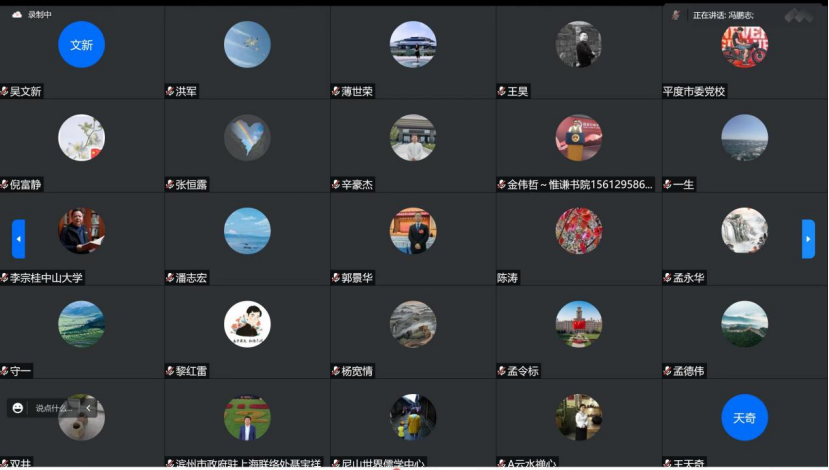829x470 pixels.
Task: Go to next page of participants
Action: [x=808, y=239]
